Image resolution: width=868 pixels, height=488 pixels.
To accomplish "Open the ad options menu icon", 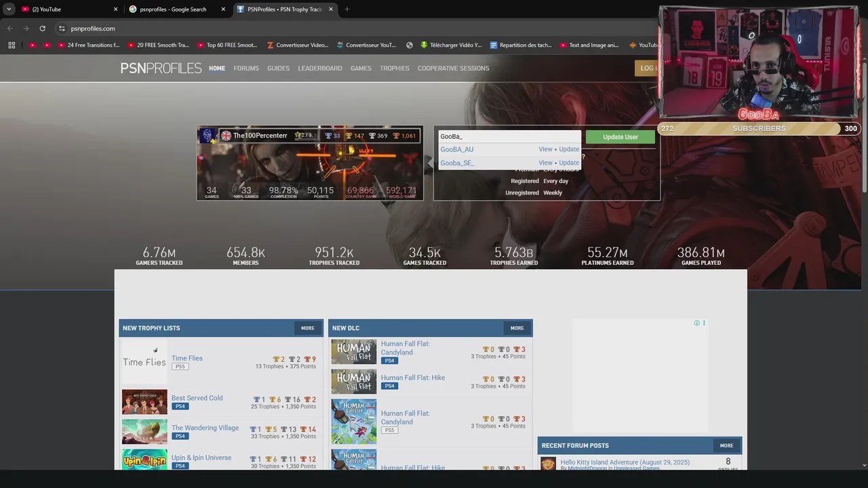I will coord(704,323).
